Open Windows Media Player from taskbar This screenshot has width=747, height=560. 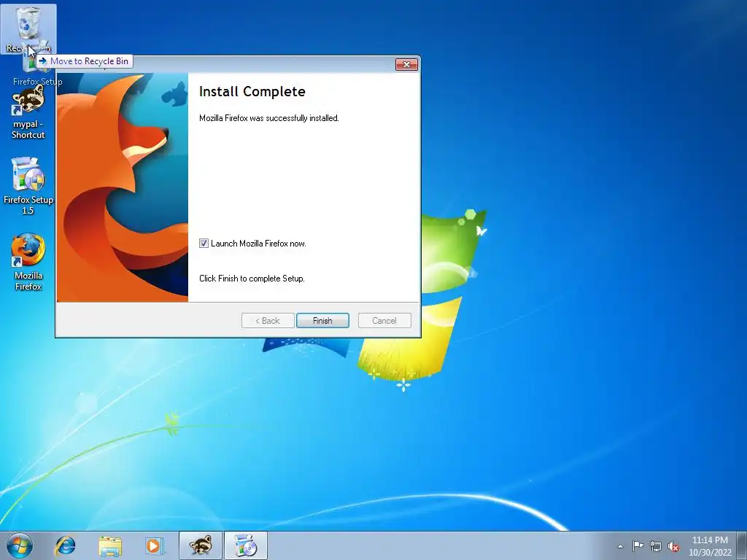click(155, 545)
